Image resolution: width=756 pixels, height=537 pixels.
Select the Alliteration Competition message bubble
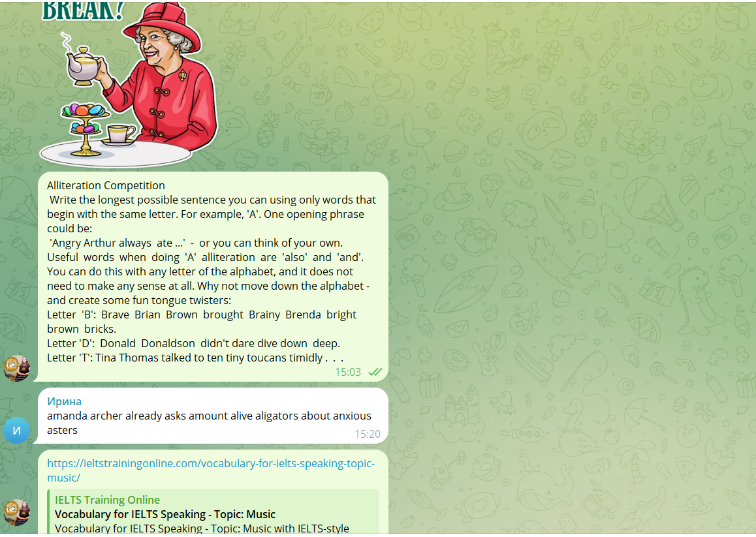[213, 277]
